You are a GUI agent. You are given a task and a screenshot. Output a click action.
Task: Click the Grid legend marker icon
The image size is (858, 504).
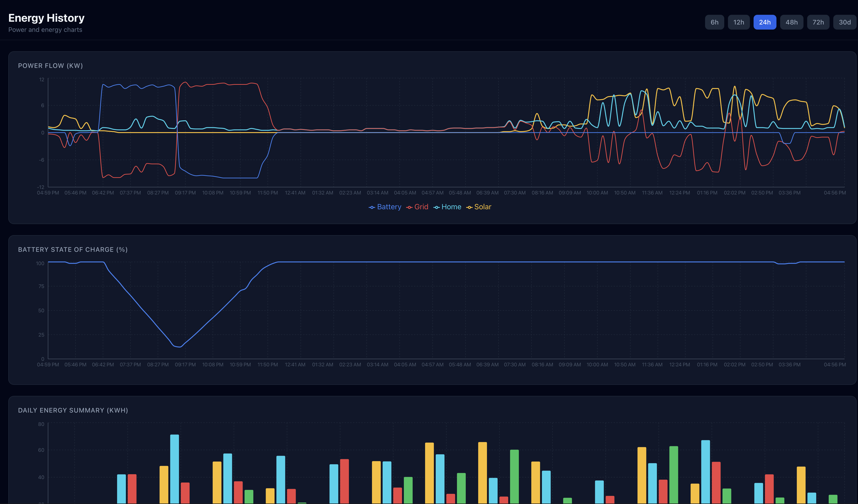[x=410, y=207]
